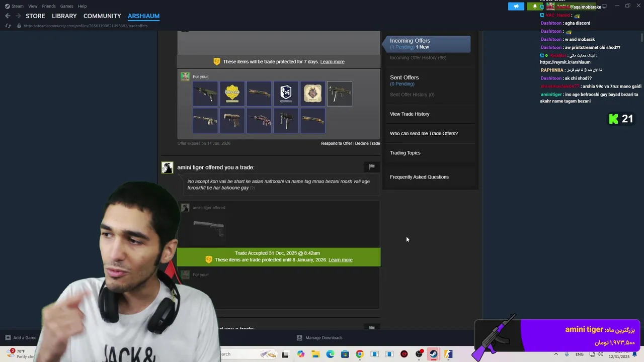Click the volume icon in system tray
The width and height of the screenshot is (644, 362).
click(x=600, y=354)
